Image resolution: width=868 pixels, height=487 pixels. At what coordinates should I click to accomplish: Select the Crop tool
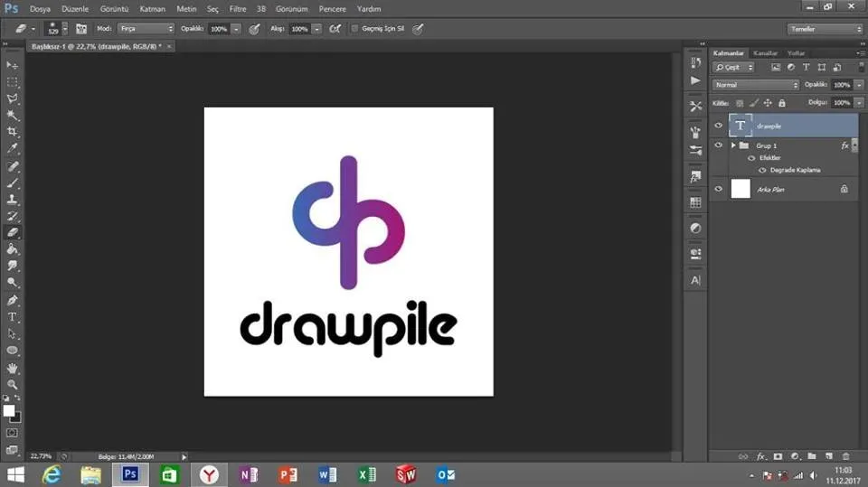pyautogui.click(x=12, y=132)
